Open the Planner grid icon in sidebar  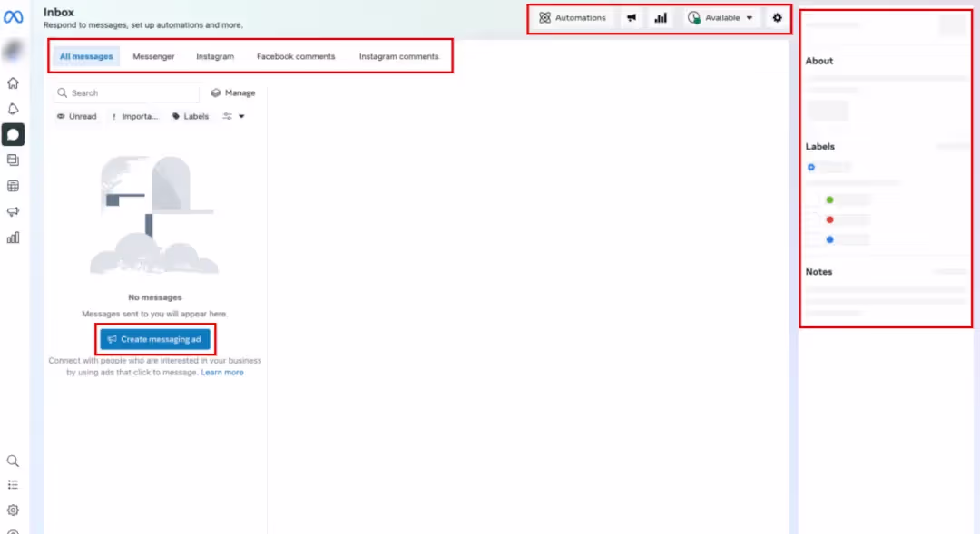13,186
